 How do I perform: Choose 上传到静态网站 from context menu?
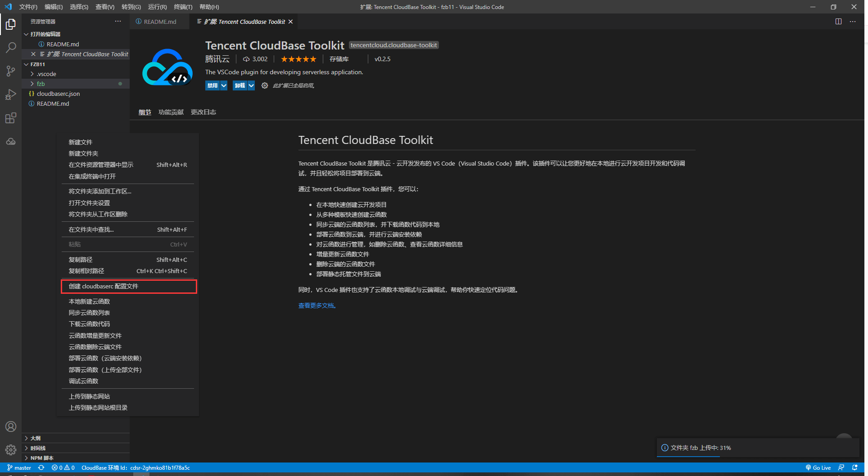point(129,396)
